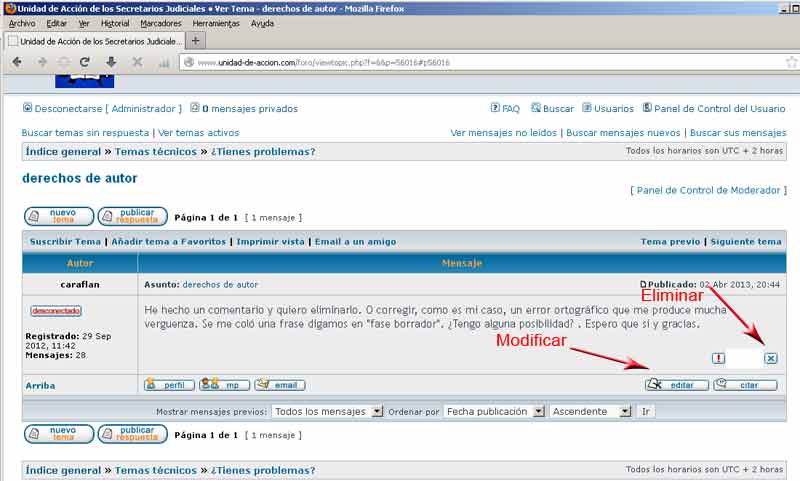Image resolution: width=800 pixels, height=481 pixels.
Task: Click the top nuevo tema button
Action: click(x=58, y=216)
